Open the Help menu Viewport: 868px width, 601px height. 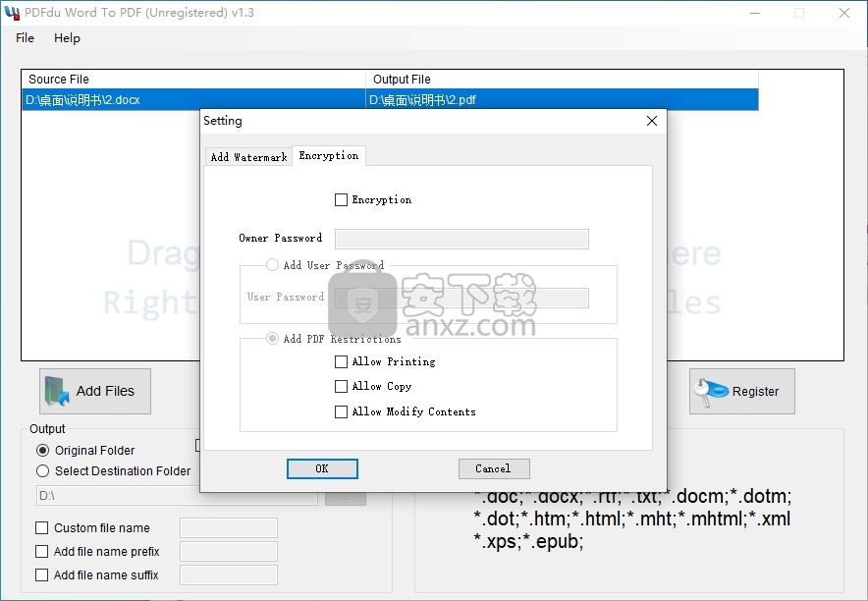point(67,37)
